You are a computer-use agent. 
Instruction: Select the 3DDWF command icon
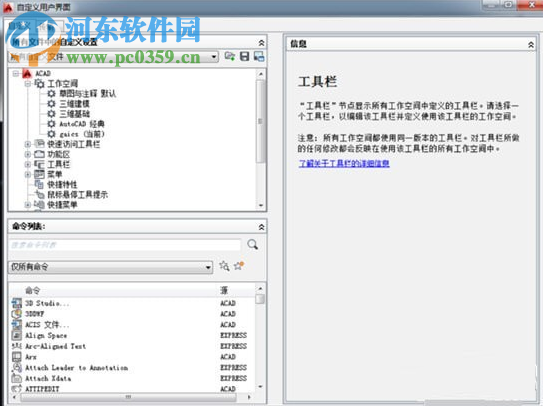tap(16, 314)
